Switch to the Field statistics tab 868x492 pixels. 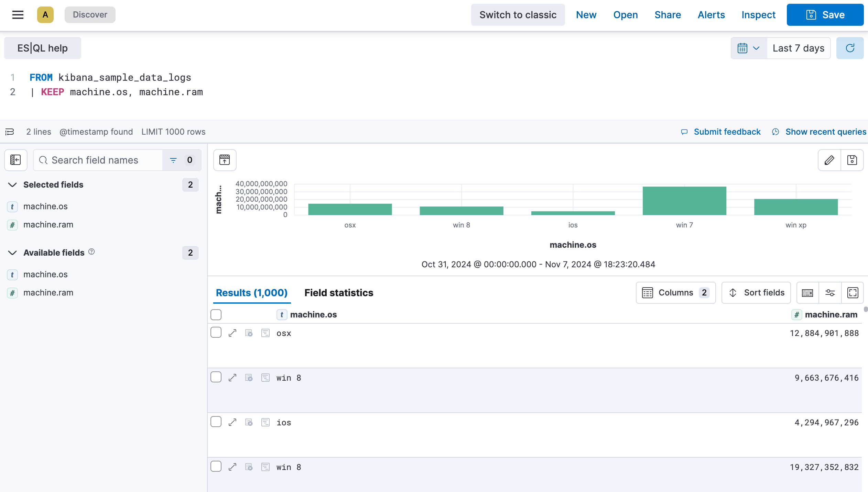(x=338, y=293)
